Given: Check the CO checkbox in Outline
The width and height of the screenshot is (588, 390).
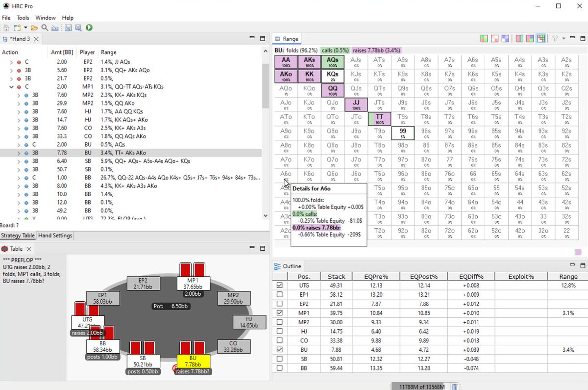Looking at the screenshot, I should pos(280,340).
